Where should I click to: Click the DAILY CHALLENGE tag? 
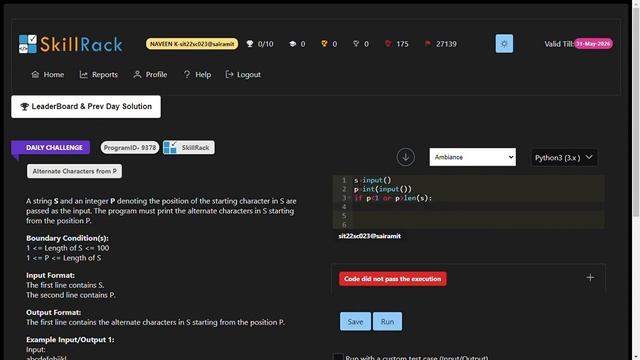[x=51, y=147]
